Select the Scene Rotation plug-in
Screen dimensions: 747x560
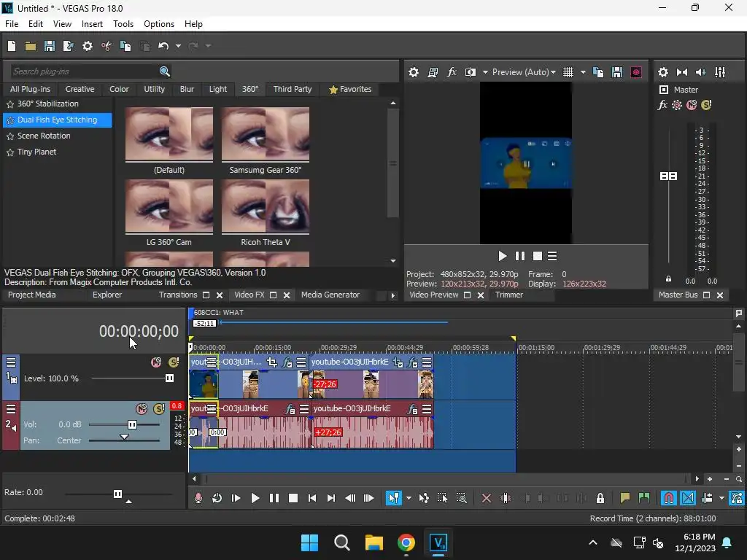(x=44, y=136)
